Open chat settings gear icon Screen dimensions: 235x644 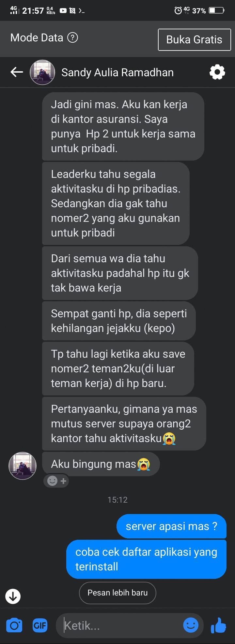pyautogui.click(x=217, y=72)
